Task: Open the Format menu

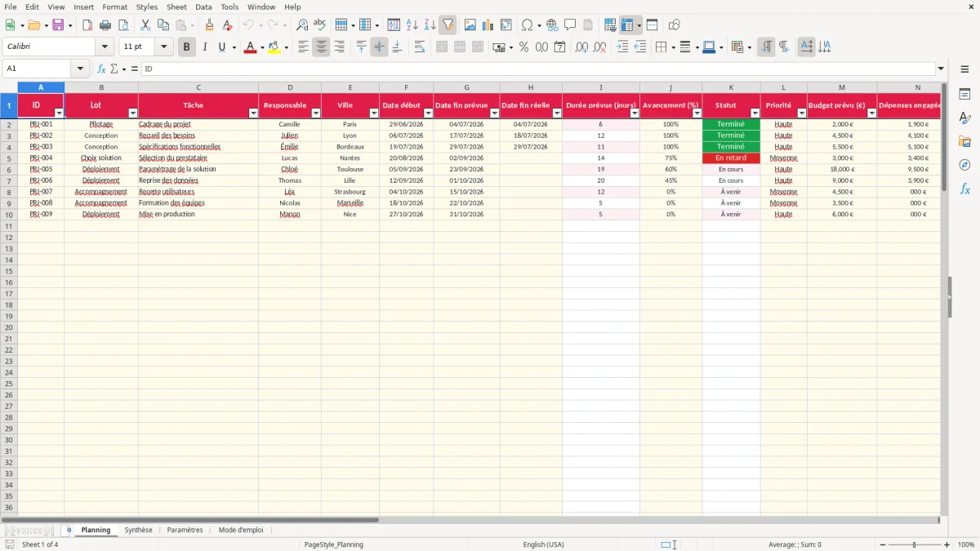Action: (114, 7)
